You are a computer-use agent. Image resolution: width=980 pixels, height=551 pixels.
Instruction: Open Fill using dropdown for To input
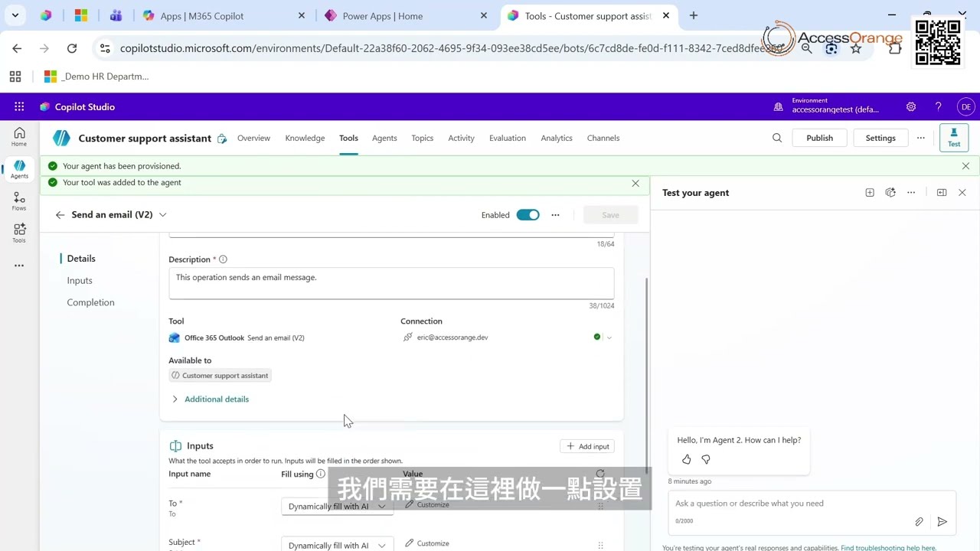click(337, 507)
